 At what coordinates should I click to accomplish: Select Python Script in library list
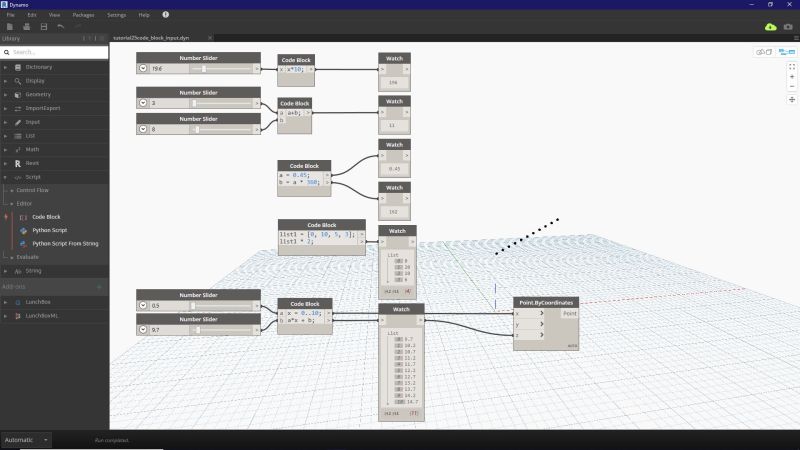click(49, 230)
